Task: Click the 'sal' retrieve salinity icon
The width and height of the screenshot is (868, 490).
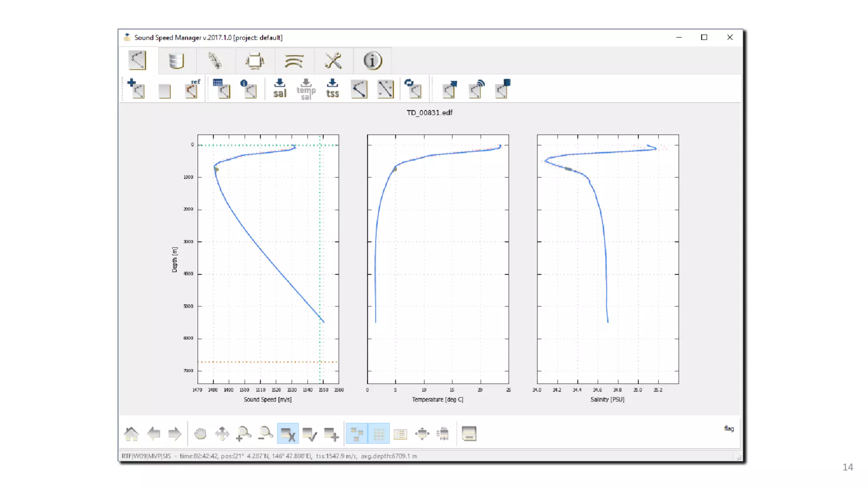Action: [279, 89]
